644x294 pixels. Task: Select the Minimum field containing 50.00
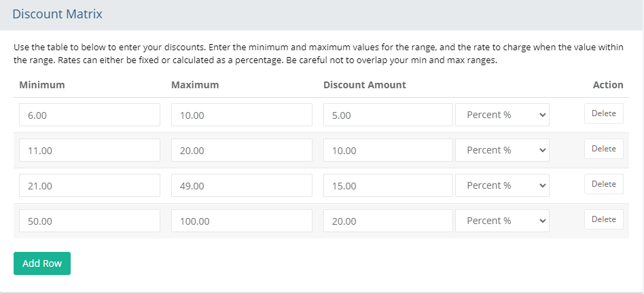coord(90,221)
